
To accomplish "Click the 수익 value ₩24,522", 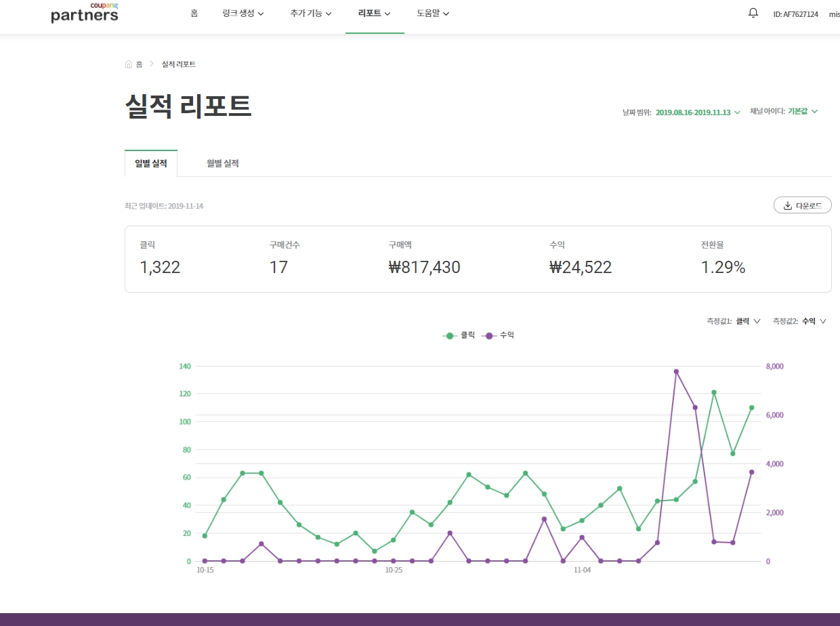I will coord(581,268).
